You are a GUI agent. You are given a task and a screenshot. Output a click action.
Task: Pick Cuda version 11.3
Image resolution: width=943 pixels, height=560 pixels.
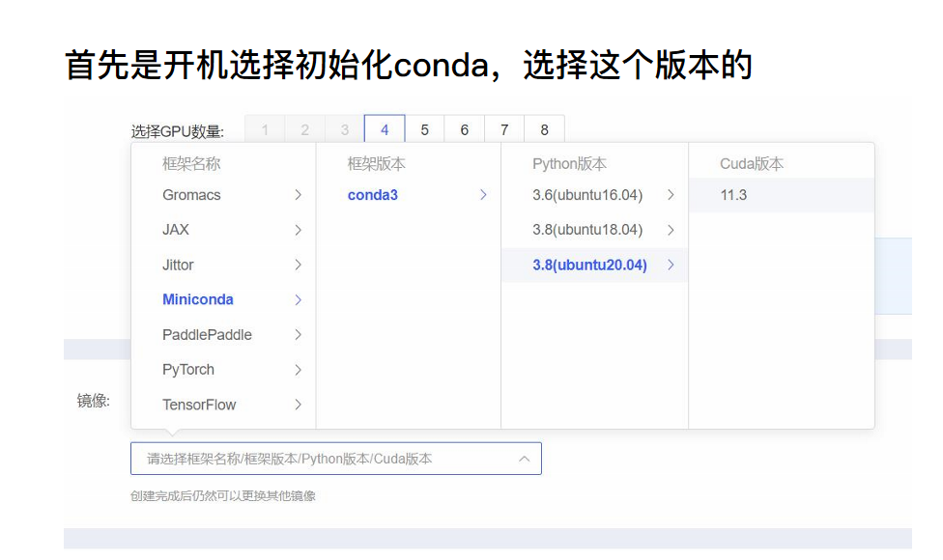733,195
